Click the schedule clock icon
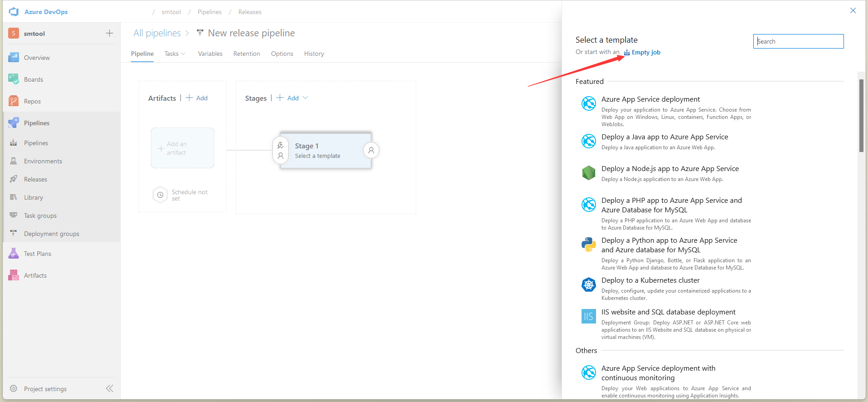Viewport: 868px width, 402px height. point(160,195)
